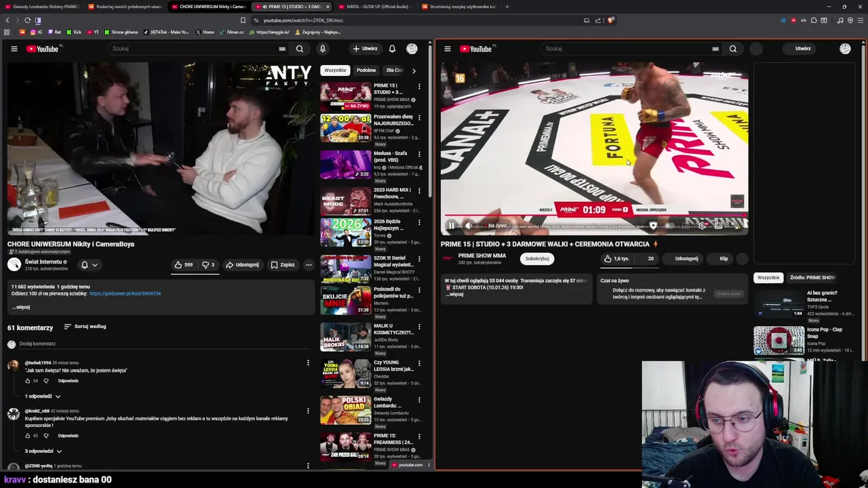Expand 1 odpowiedź under @twitek1994
This screenshot has height=488, width=868.
(43, 396)
